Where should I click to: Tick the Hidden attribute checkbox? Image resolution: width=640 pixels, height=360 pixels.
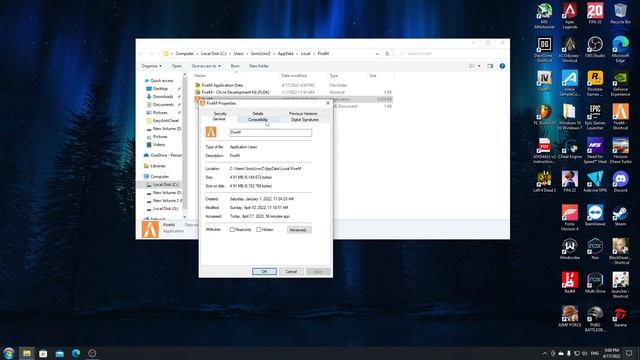[x=259, y=230]
